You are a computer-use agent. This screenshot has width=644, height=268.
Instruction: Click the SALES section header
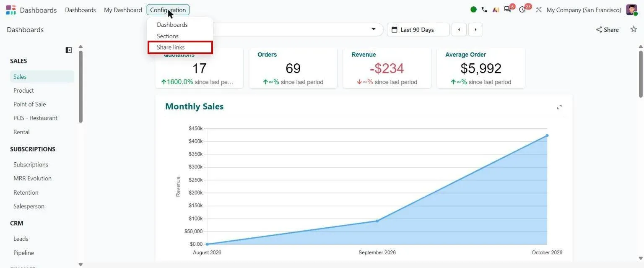pyautogui.click(x=18, y=61)
